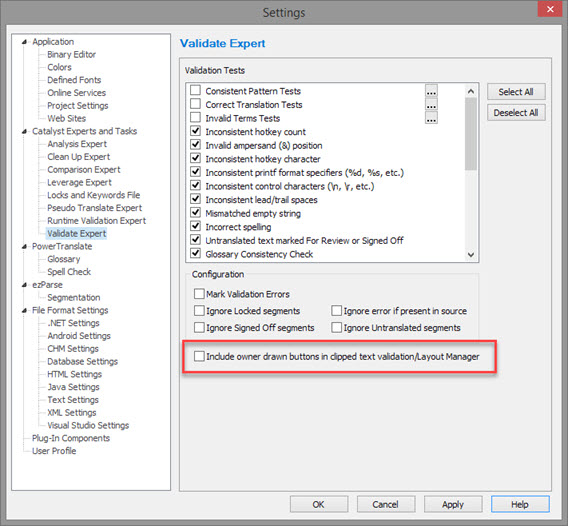Tick Include owner drawn buttons option
This screenshot has width=568, height=526.
pyautogui.click(x=199, y=356)
